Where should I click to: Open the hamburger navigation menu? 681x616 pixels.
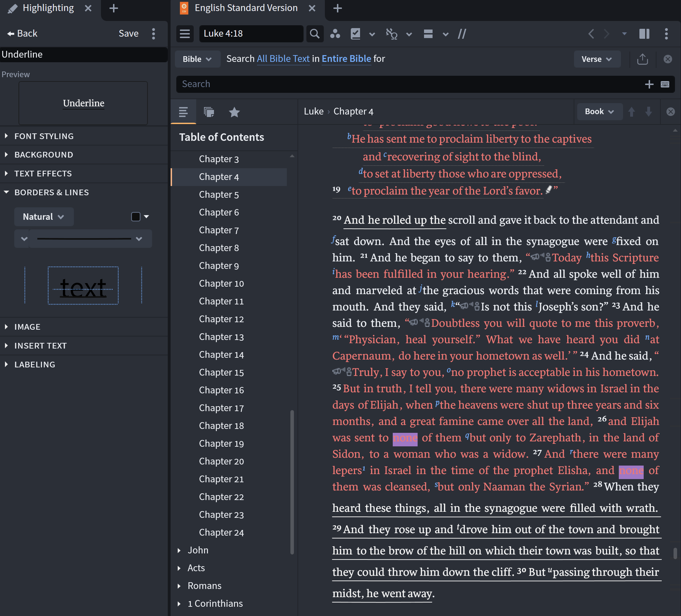[185, 34]
